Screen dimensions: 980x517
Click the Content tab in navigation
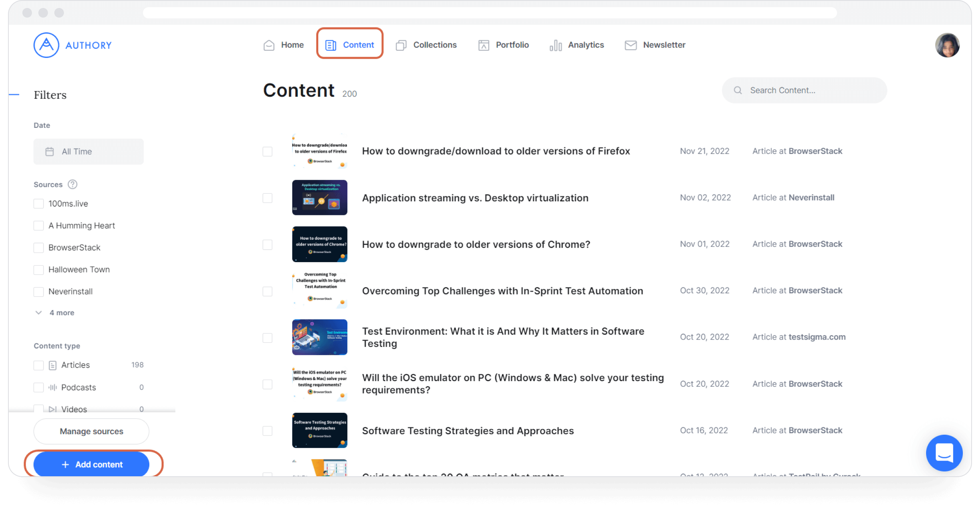[x=350, y=45]
